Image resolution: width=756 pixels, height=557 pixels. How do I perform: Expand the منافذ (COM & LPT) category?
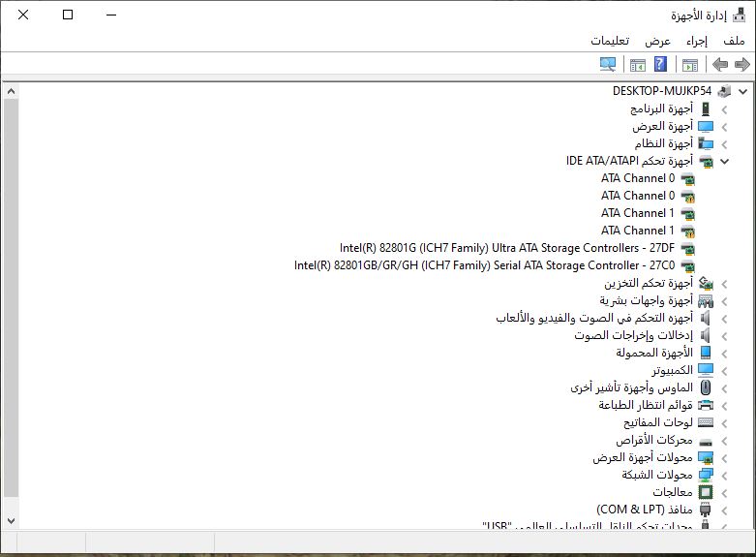[724, 511]
